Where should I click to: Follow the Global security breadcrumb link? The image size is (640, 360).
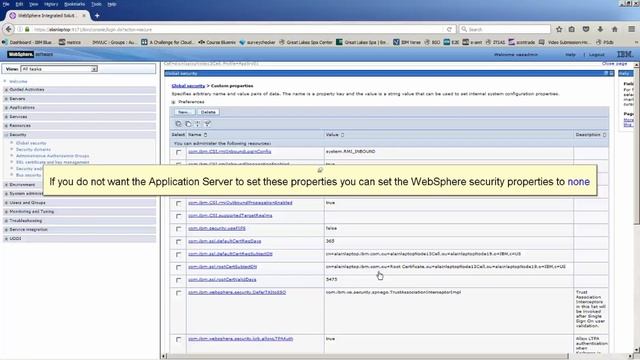[188, 86]
